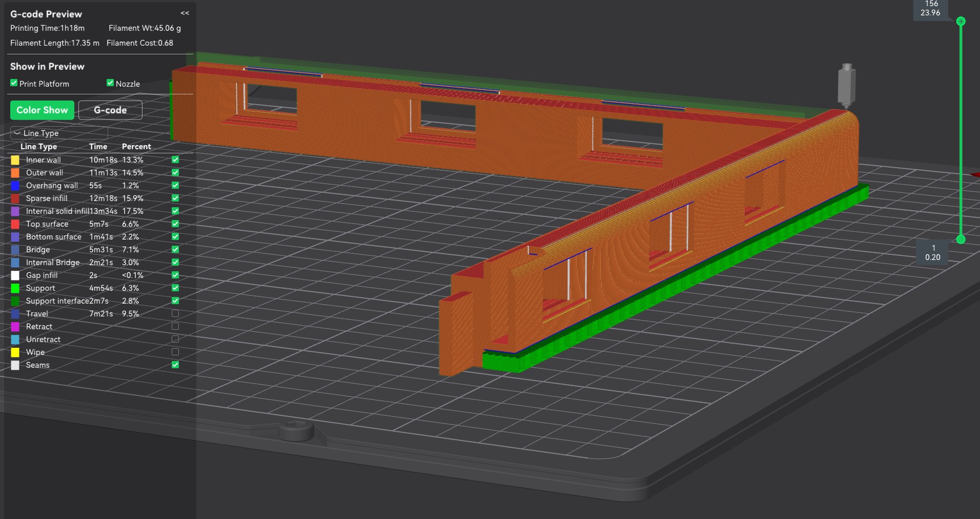The width and height of the screenshot is (980, 519).
Task: Hide Internal Bridge lines
Action: click(x=175, y=262)
